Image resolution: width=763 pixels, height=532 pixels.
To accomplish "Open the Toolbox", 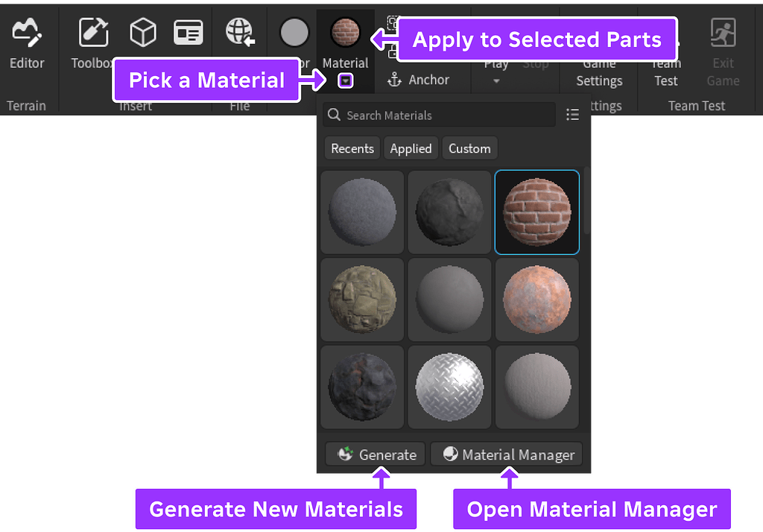I will (x=92, y=33).
